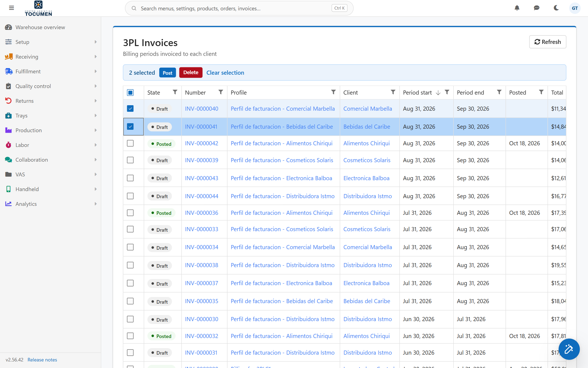Click the Centro Logistico Tocumen logo
Screen dimensions: 588x368
tap(38, 8)
